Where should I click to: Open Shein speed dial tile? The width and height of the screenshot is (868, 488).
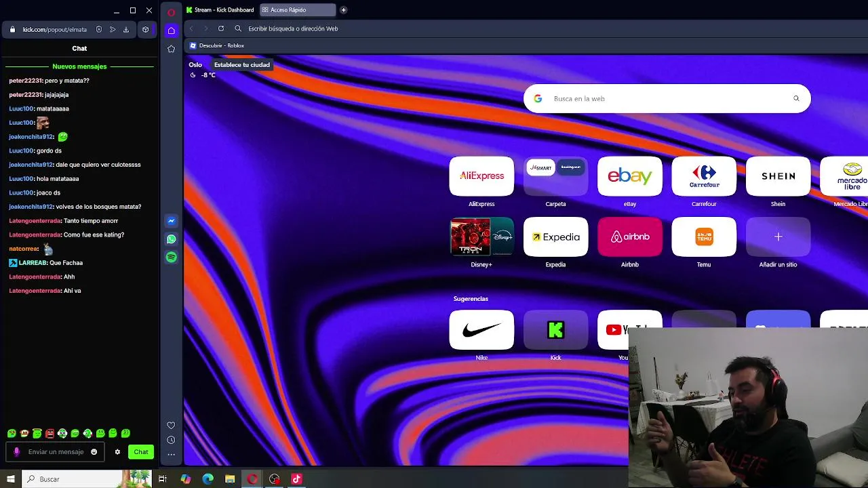pyautogui.click(x=778, y=176)
